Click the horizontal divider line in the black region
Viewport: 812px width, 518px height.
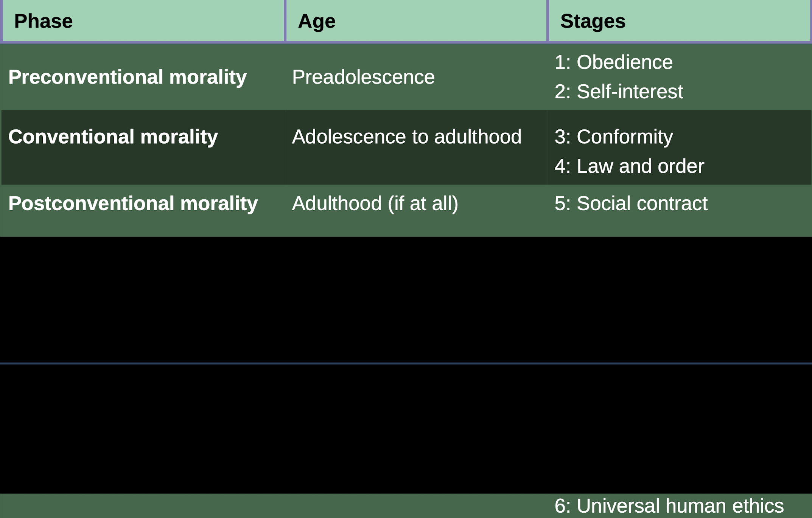[x=406, y=363]
